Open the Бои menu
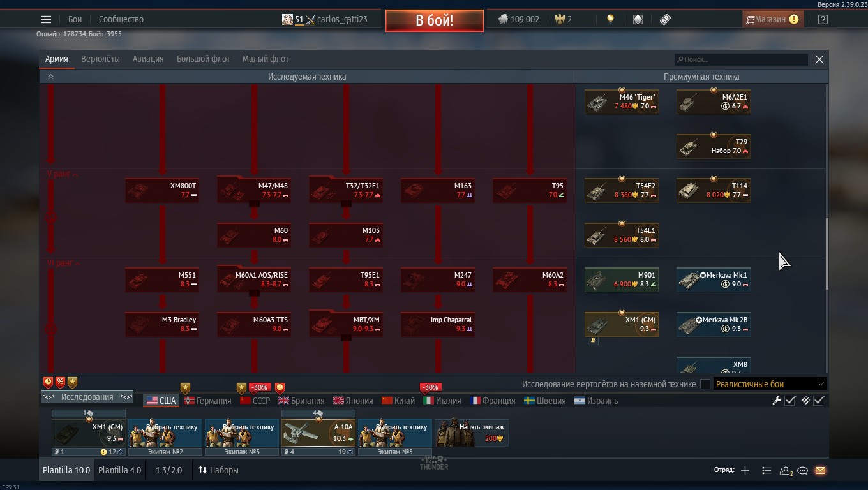The width and height of the screenshot is (868, 490). (x=75, y=20)
